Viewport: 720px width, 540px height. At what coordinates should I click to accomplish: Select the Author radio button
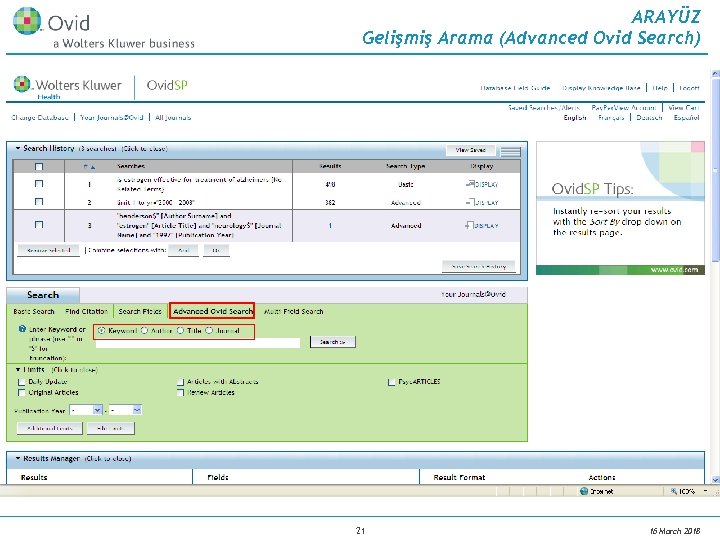point(144,330)
